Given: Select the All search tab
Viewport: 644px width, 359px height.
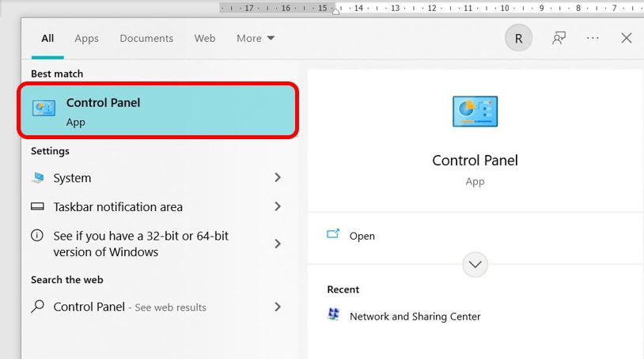Looking at the screenshot, I should 47,38.
